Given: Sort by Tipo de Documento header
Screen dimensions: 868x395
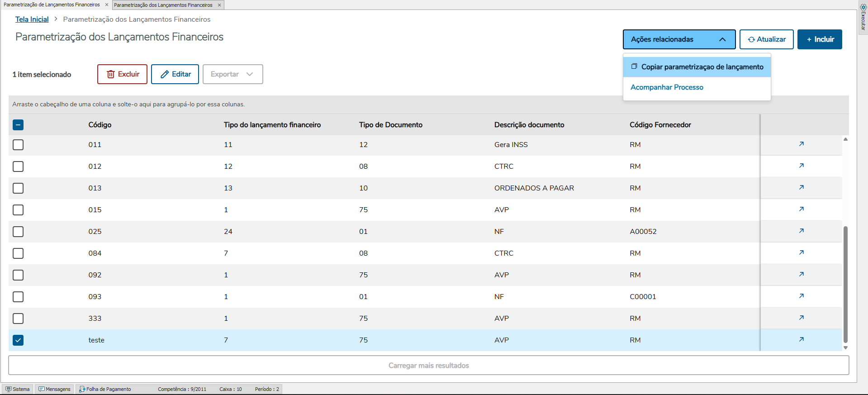Looking at the screenshot, I should (391, 125).
